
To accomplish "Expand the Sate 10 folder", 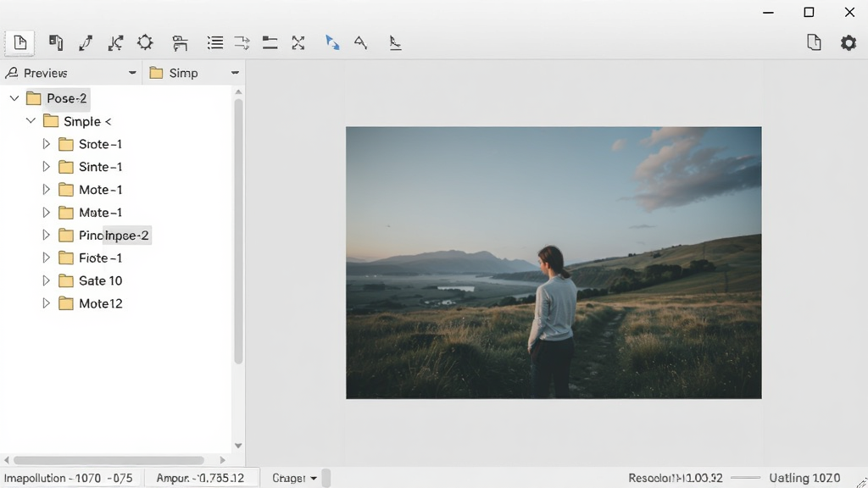I will (47, 280).
